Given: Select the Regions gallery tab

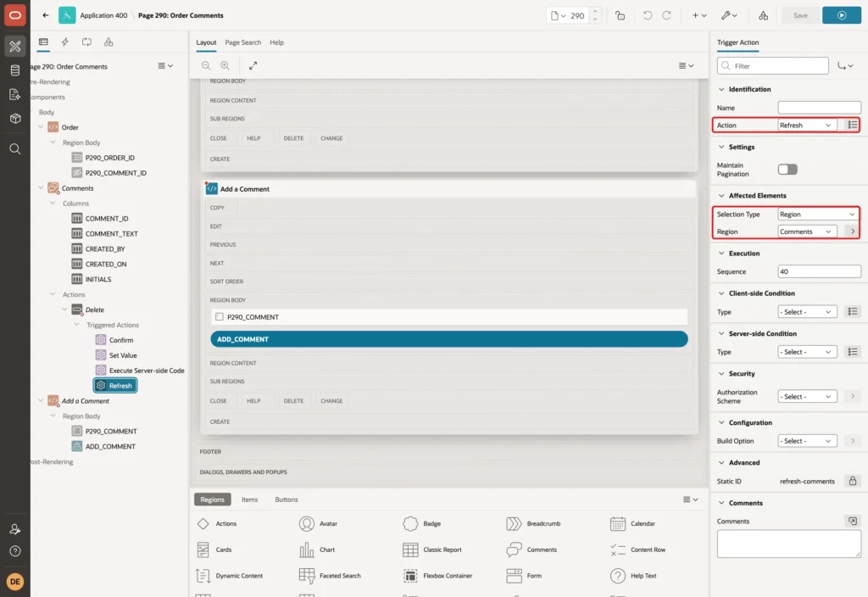Looking at the screenshot, I should point(212,499).
